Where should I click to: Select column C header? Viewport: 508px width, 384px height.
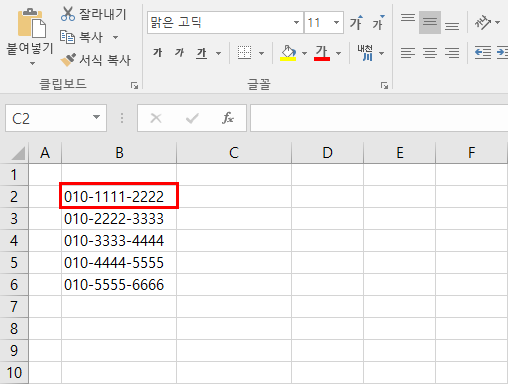(234, 153)
